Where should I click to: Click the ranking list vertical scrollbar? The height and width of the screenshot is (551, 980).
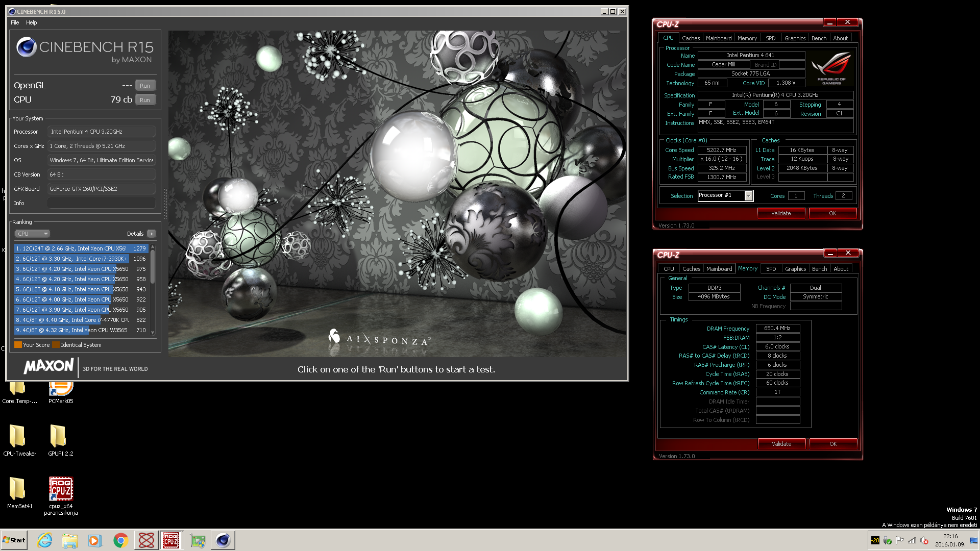tap(152, 289)
